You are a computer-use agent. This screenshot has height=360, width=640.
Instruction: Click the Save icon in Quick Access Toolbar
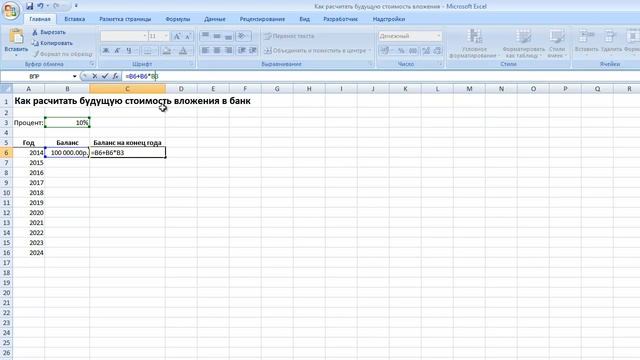[29, 6]
